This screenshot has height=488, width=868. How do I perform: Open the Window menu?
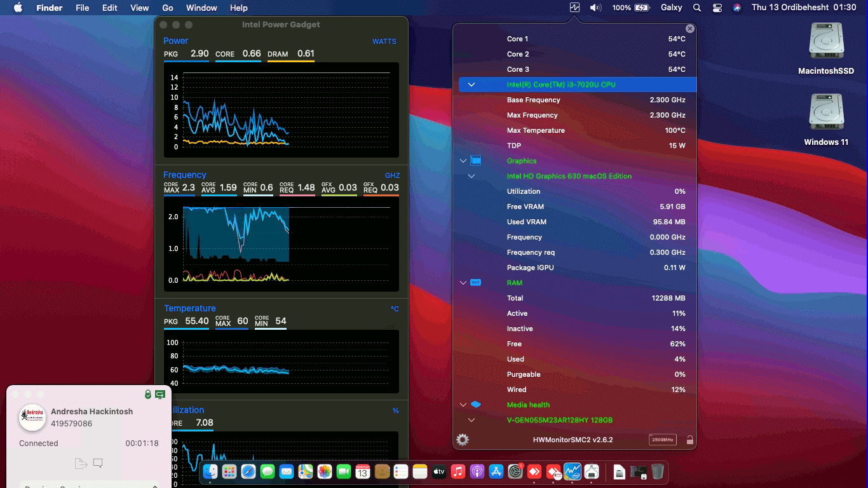(201, 8)
